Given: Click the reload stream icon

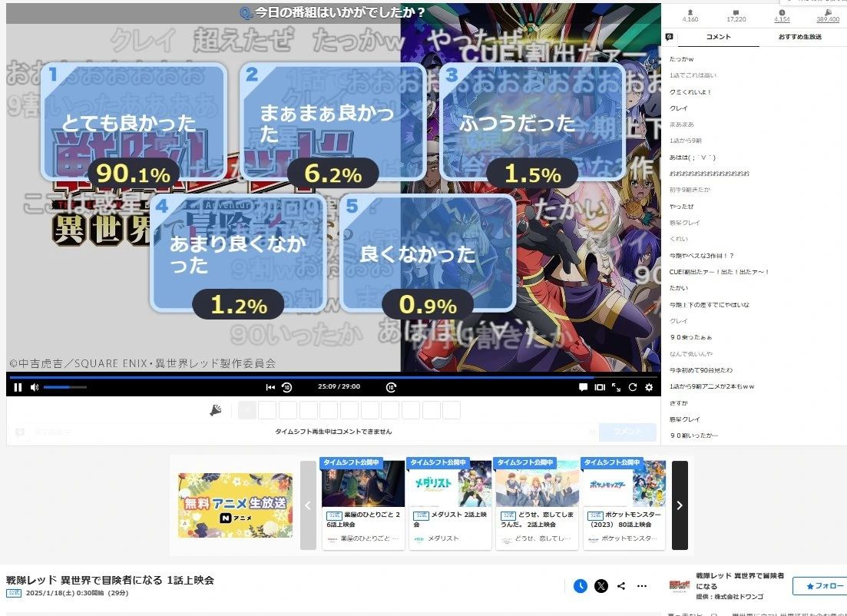Looking at the screenshot, I should pos(632,387).
